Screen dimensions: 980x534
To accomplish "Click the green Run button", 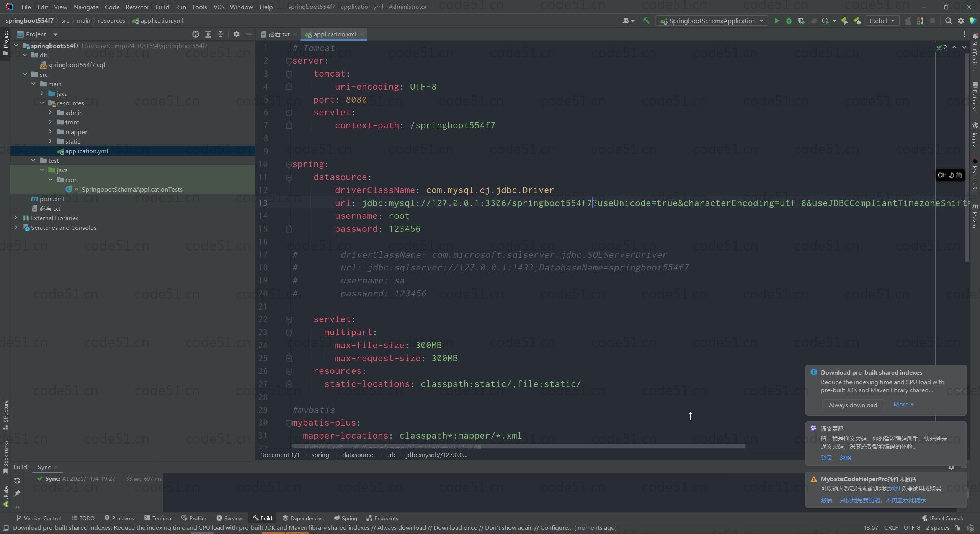I will pyautogui.click(x=776, y=21).
